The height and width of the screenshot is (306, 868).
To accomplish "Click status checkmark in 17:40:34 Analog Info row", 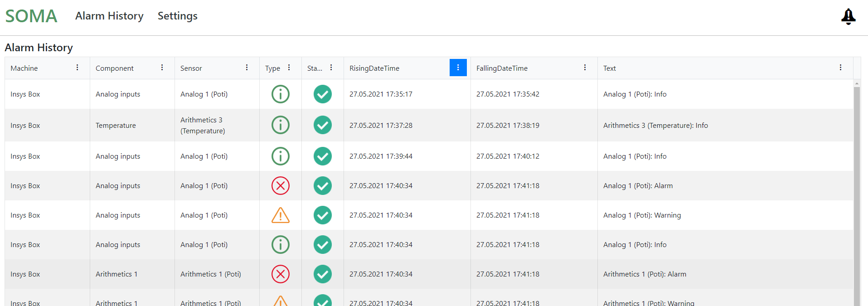I will (x=323, y=244).
